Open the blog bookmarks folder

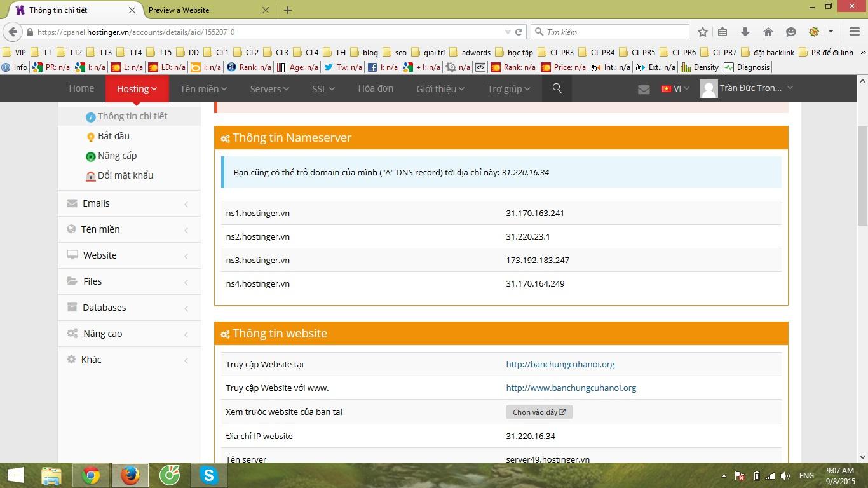point(364,52)
